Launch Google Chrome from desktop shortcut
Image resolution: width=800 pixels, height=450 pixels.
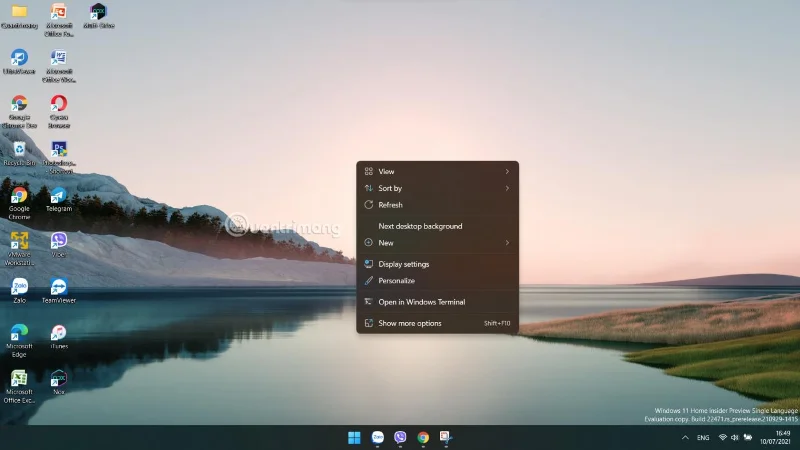[x=19, y=203]
